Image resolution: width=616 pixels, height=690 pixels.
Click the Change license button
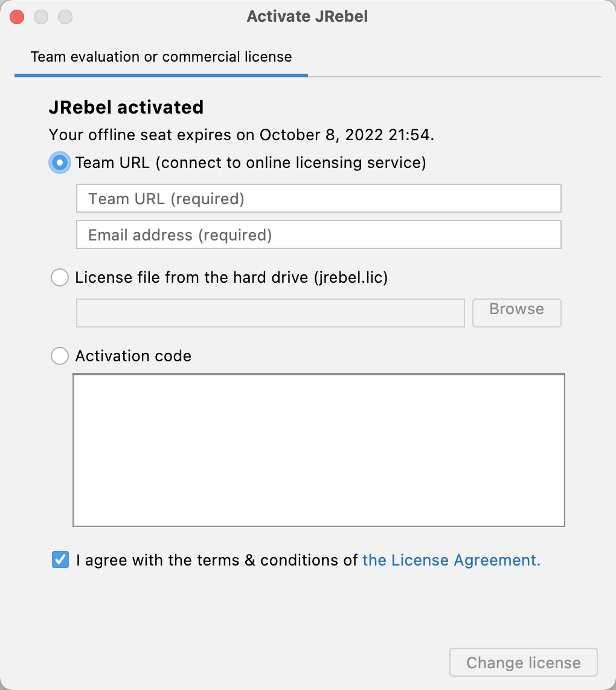(523, 662)
